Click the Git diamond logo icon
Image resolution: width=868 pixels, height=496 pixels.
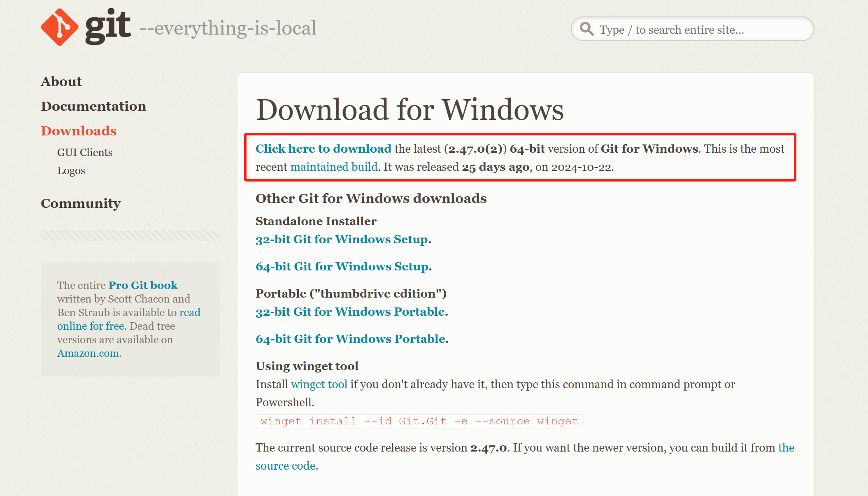(x=60, y=27)
